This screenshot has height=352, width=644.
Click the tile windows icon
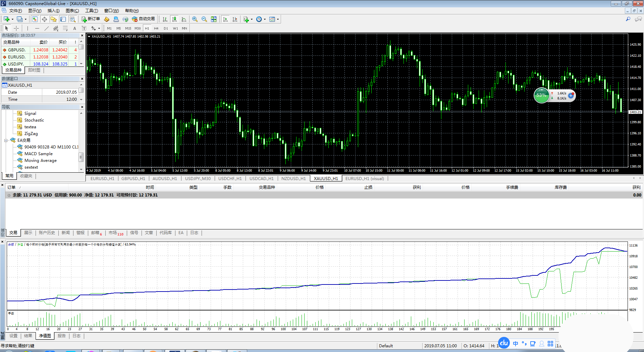[x=214, y=19]
